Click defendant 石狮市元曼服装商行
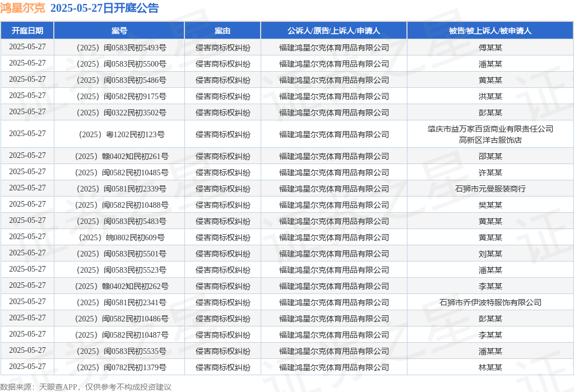The height and width of the screenshot is (392, 574). (x=490, y=189)
